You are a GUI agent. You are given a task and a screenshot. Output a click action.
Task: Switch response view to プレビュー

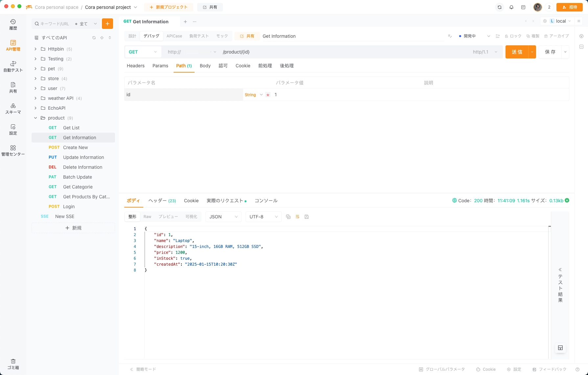(x=168, y=217)
